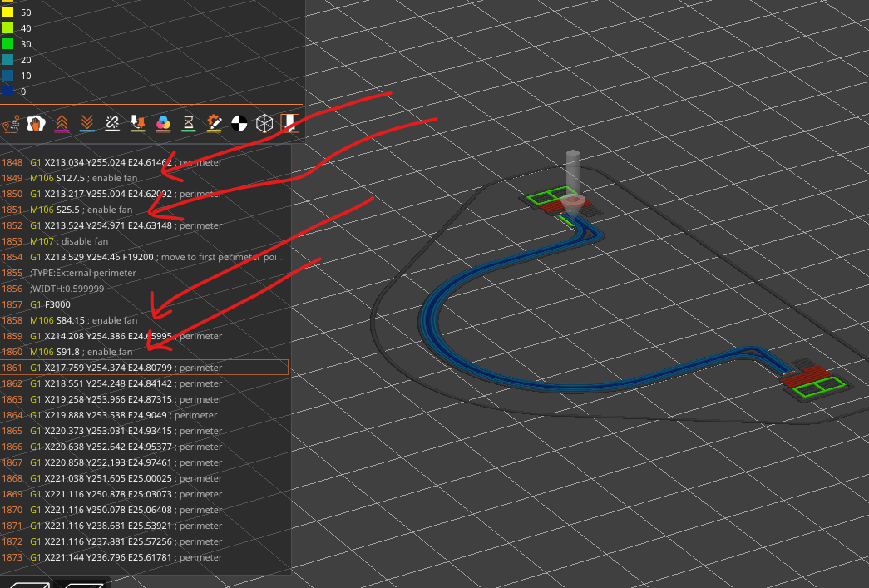Viewport: 869px width, 588px height.
Task: Select the black-and-white checkered sphere tool icon
Action: pos(240,123)
